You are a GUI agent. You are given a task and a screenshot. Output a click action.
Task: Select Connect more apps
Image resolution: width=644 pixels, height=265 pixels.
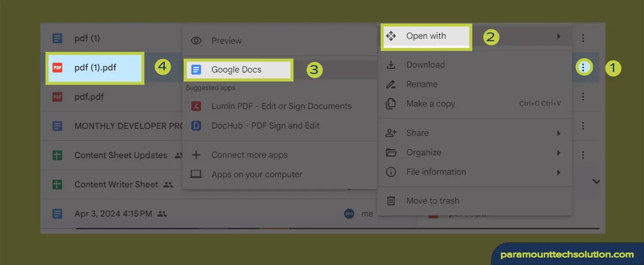[x=280, y=155]
